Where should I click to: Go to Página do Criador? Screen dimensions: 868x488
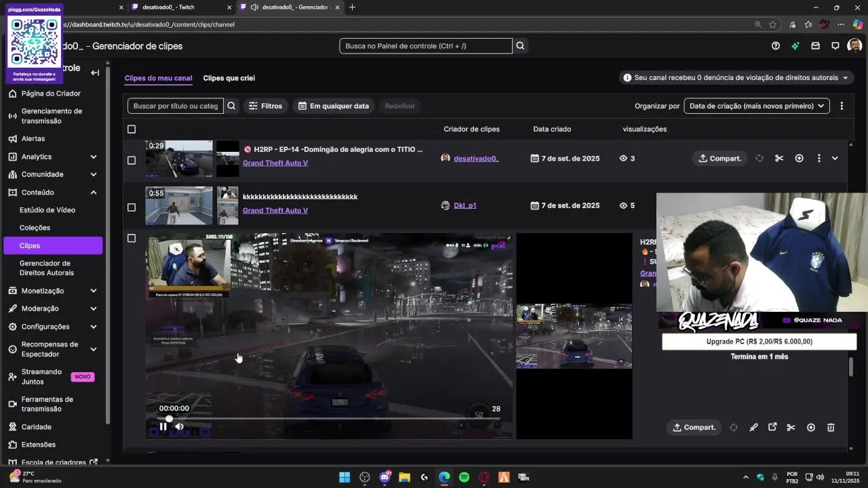(51, 94)
